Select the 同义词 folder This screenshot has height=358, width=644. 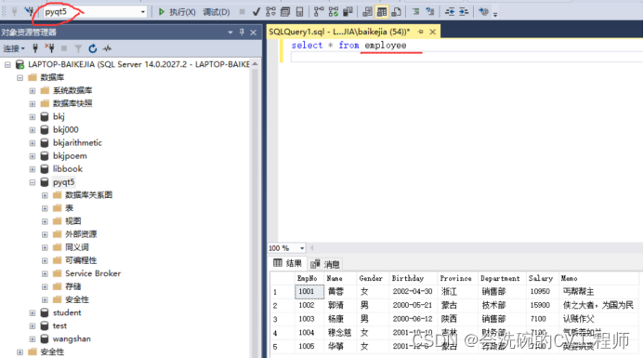click(x=77, y=247)
